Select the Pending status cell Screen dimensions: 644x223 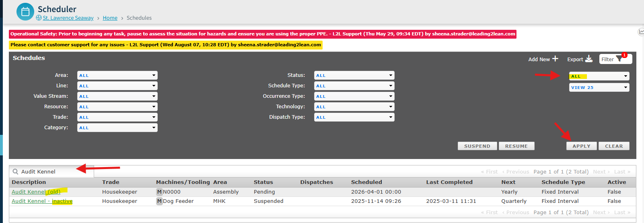click(x=264, y=192)
